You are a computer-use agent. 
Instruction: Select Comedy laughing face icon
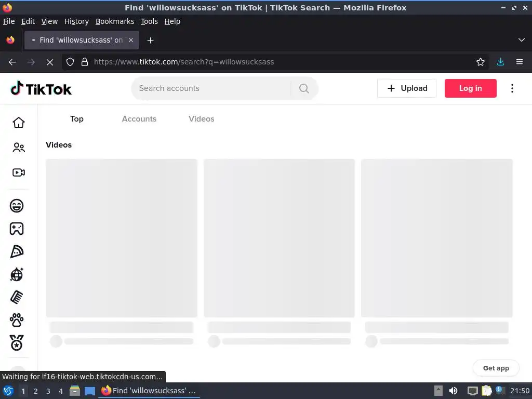pyautogui.click(x=17, y=206)
